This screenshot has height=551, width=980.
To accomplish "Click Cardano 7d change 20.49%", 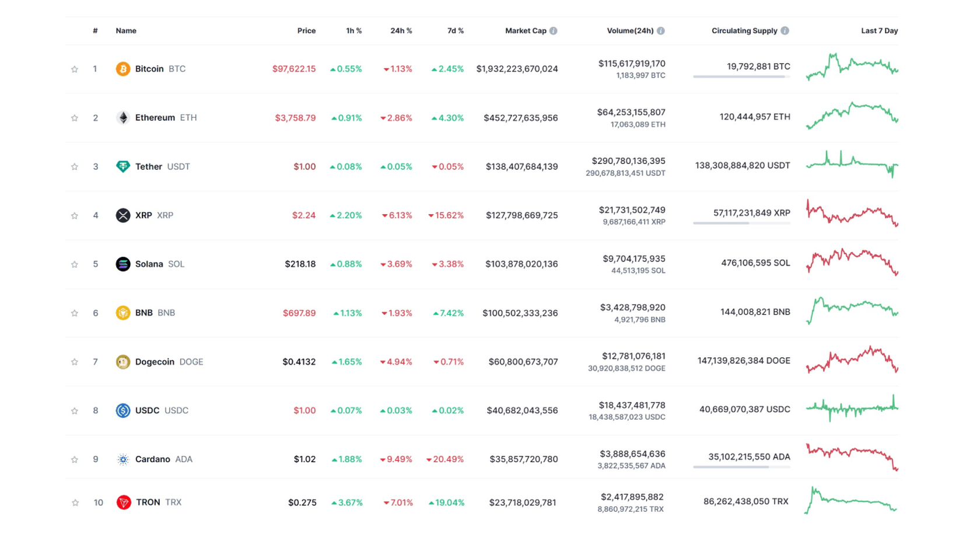I will tap(445, 459).
